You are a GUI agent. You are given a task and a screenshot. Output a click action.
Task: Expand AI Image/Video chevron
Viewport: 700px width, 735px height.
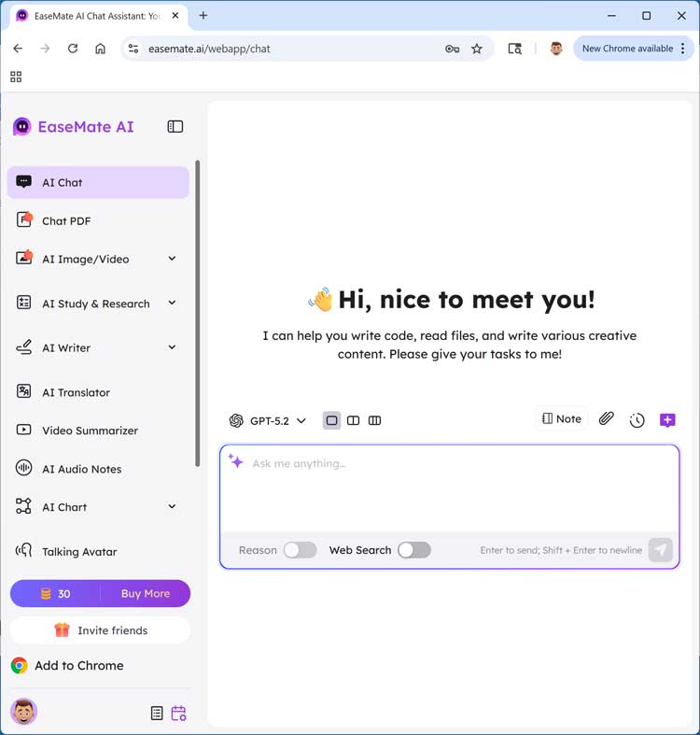[172, 259]
